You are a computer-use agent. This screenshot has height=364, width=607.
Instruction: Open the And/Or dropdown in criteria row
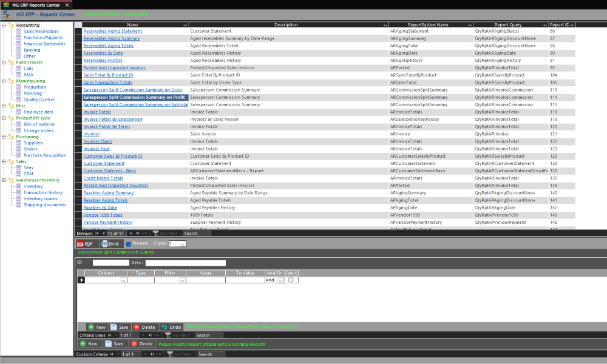click(280, 280)
